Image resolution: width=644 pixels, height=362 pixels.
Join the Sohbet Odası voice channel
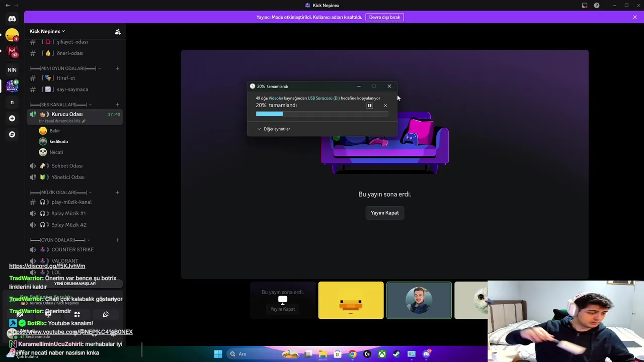coord(74,166)
